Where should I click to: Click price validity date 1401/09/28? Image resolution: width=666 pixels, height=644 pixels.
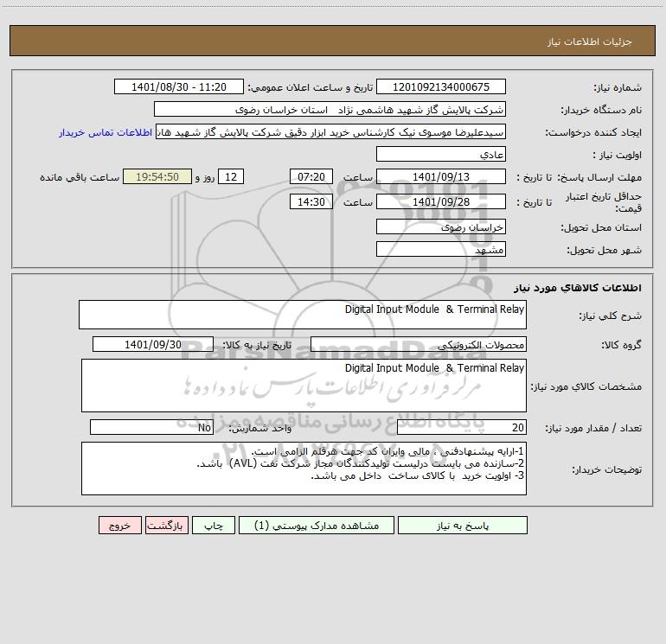(x=441, y=201)
